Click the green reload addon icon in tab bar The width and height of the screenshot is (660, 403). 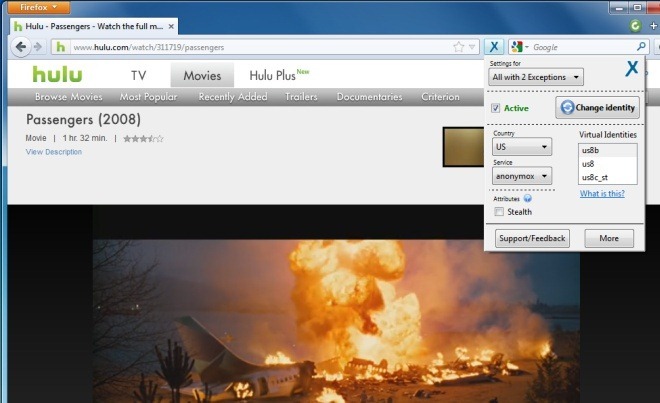point(635,26)
